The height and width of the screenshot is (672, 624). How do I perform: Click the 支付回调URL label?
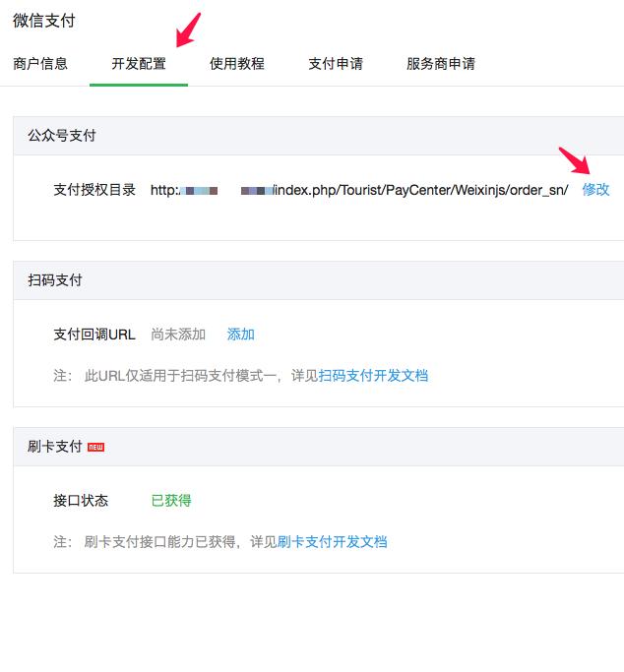94,335
